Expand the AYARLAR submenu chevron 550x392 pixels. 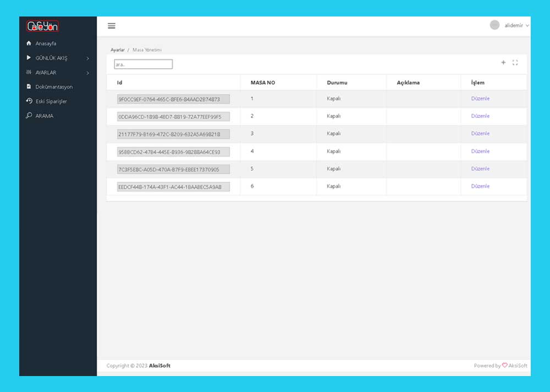pyautogui.click(x=87, y=73)
